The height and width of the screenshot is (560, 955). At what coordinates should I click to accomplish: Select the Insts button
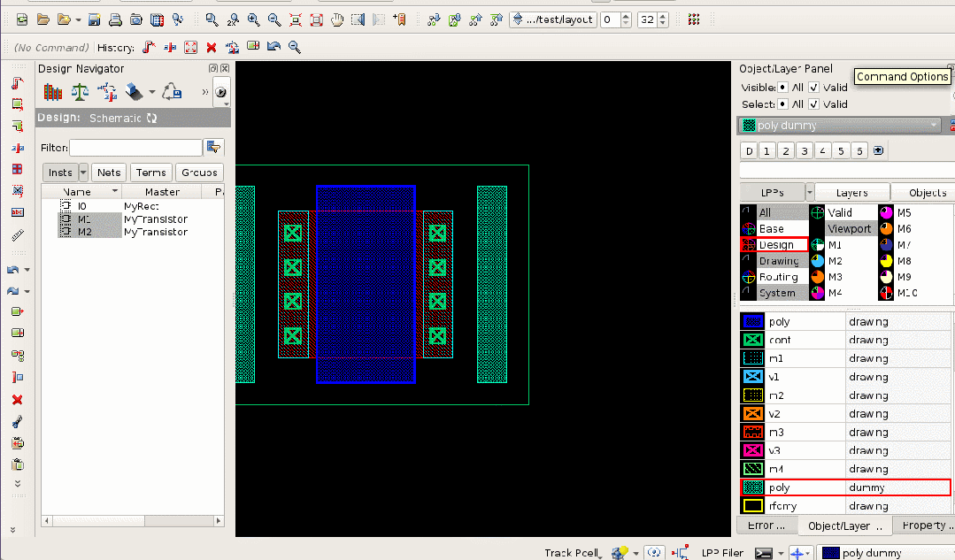(x=60, y=173)
